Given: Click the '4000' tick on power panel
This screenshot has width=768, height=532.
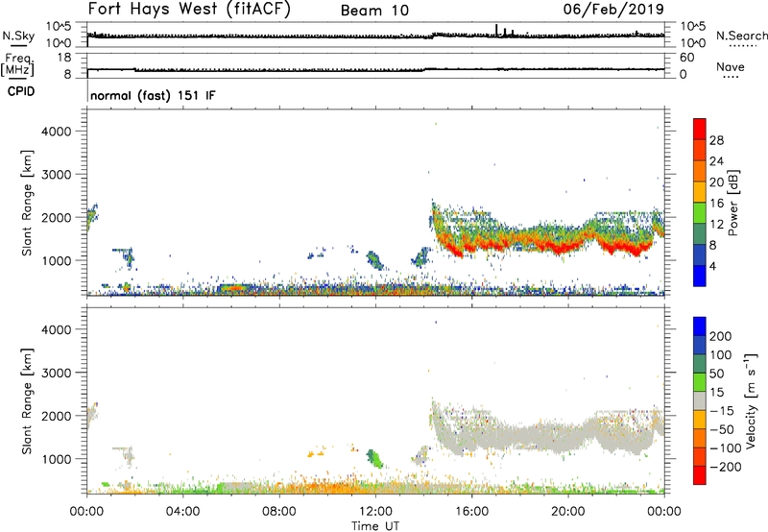Looking at the screenshot, I should click(57, 132).
